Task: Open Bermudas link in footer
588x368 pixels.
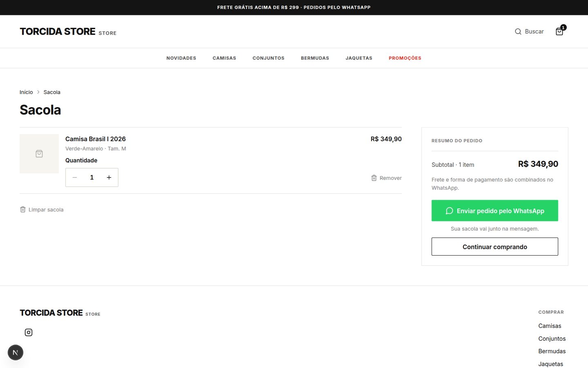Action: click(x=552, y=351)
